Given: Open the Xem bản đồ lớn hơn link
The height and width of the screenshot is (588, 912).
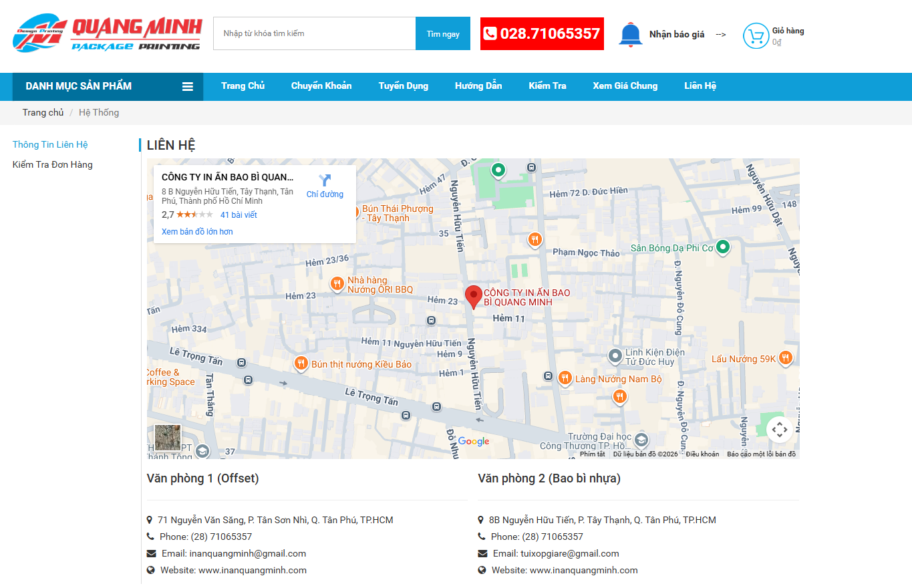Looking at the screenshot, I should point(196,231).
